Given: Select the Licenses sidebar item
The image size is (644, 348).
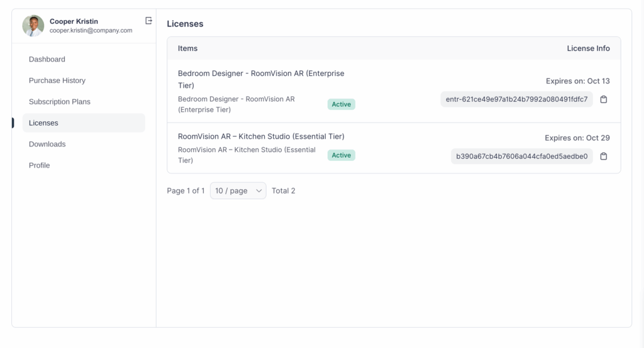Looking at the screenshot, I should click(43, 123).
